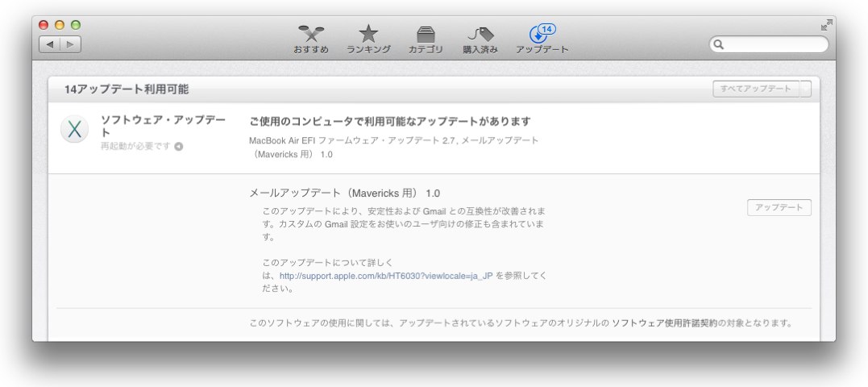Click すべてアップデート button
Image resolution: width=868 pixels, height=387 pixels.
[756, 89]
